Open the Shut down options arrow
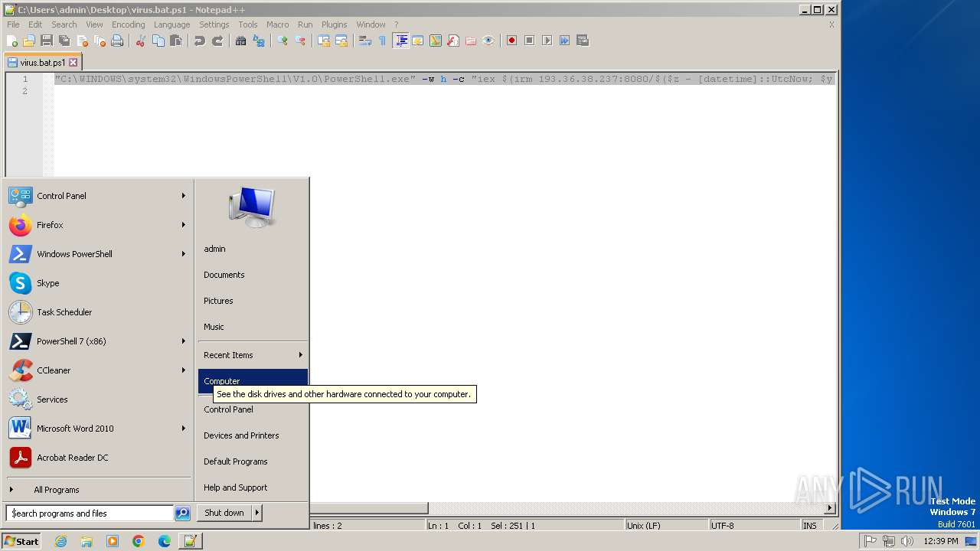The height and width of the screenshot is (551, 980). pyautogui.click(x=257, y=513)
